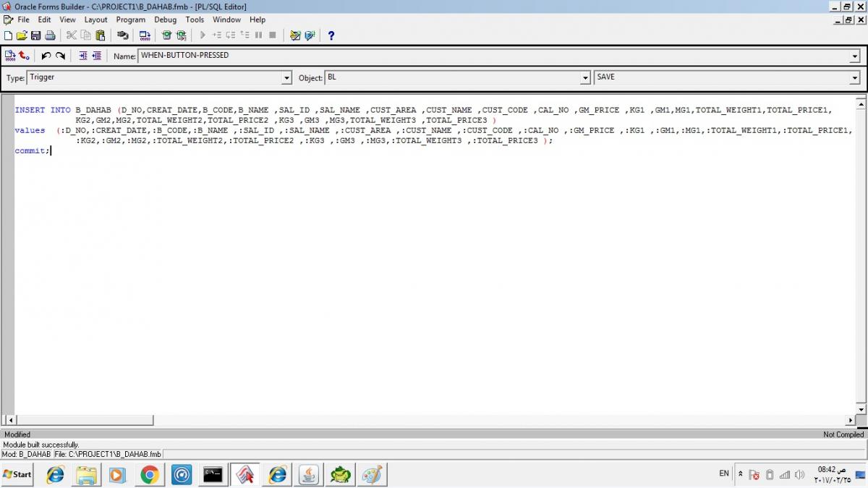Screen dimensions: 868x488
Task: Open a module with the Open folder icon
Action: 22,35
